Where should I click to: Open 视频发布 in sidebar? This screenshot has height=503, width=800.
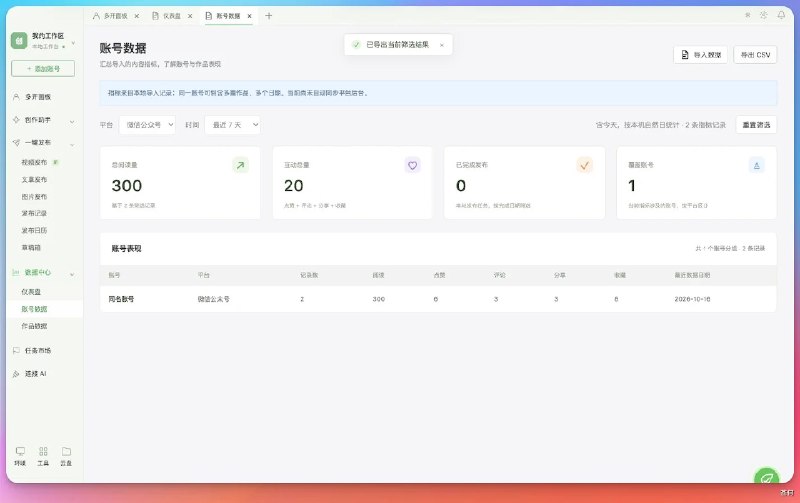[x=34, y=162]
